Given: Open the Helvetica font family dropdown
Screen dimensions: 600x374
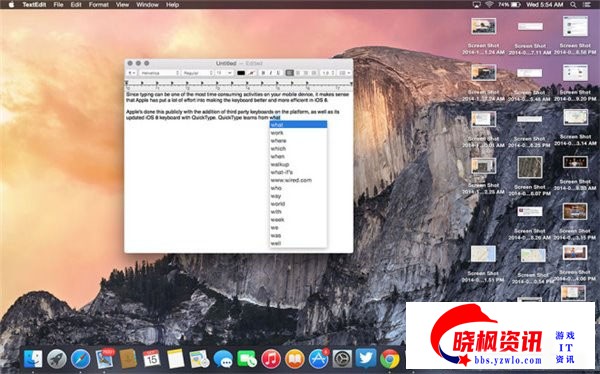Looking at the screenshot, I should pyautogui.click(x=160, y=73).
